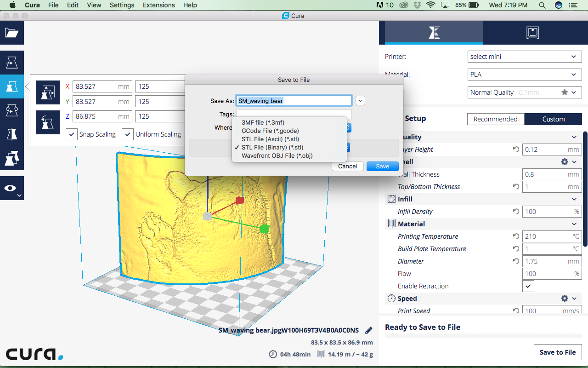Viewport: 588px width, 368px height.
Task: Choose GCode File (*.gcode) format
Action: pyautogui.click(x=289, y=131)
